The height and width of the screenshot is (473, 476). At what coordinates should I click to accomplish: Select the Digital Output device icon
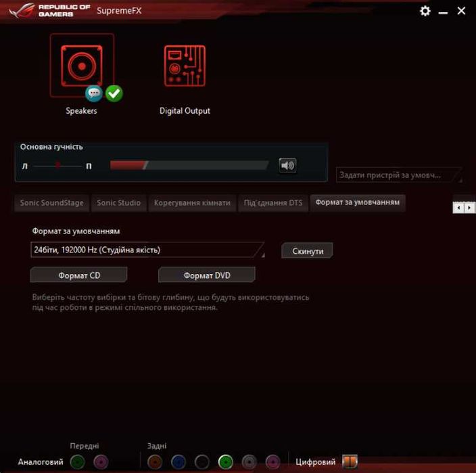click(185, 66)
